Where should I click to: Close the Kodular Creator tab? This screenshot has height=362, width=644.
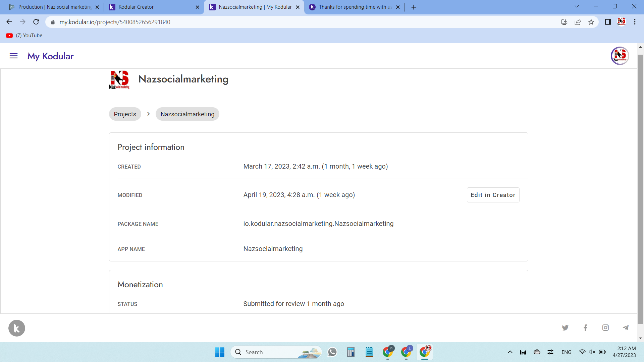[197, 7]
